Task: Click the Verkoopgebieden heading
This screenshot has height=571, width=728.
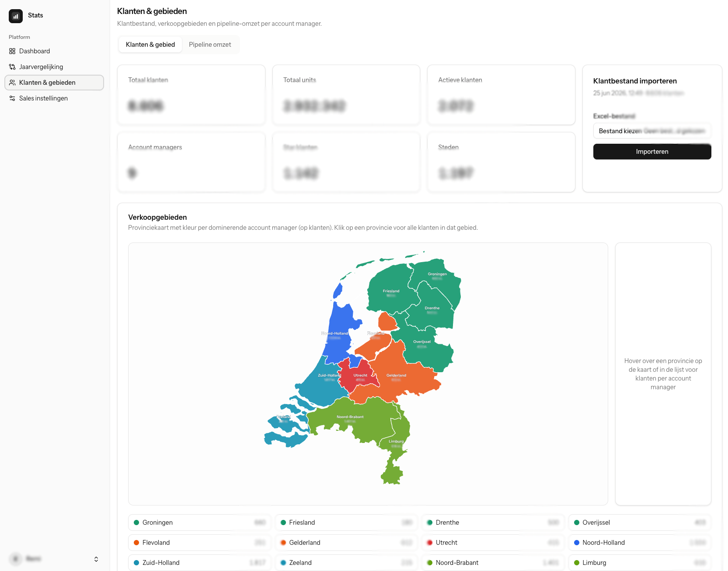Action: tap(157, 217)
